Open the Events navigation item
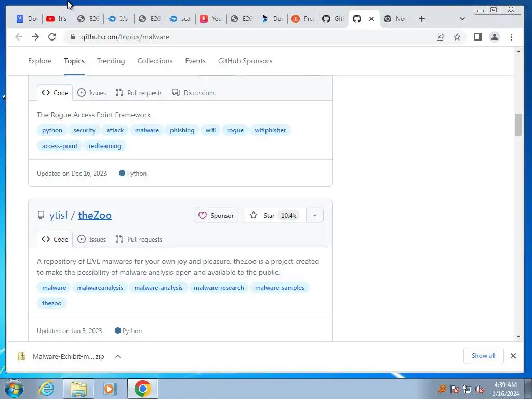The width and height of the screenshot is (532, 399). [x=195, y=61]
